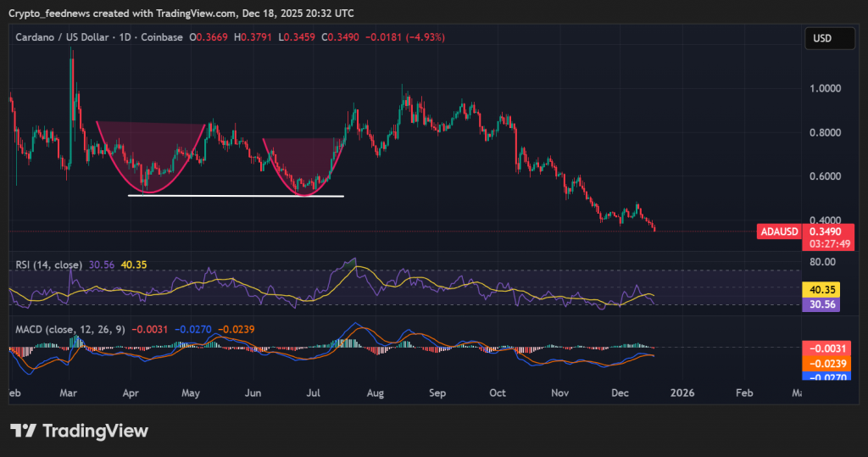The width and height of the screenshot is (868, 457).
Task: Select the ADAUSD price label tag
Action: click(x=779, y=231)
